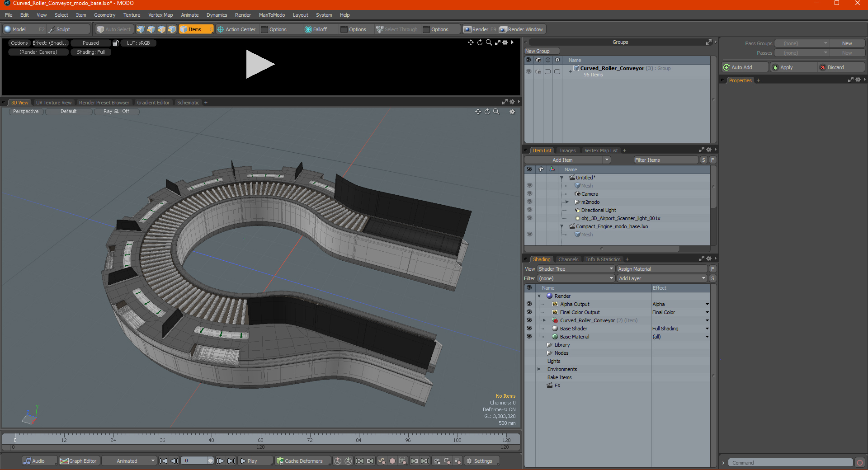The width and height of the screenshot is (868, 470).
Task: Click 3D viewport zoom magnifier icon
Action: pos(496,112)
